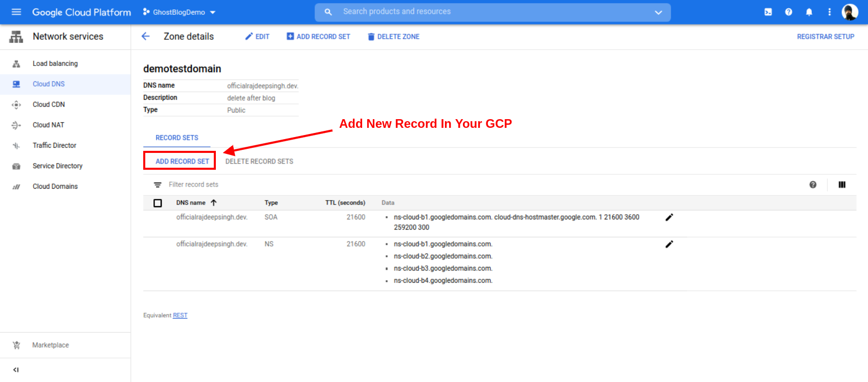Switch to the RECORD SETS tab
The image size is (868, 382).
(177, 138)
